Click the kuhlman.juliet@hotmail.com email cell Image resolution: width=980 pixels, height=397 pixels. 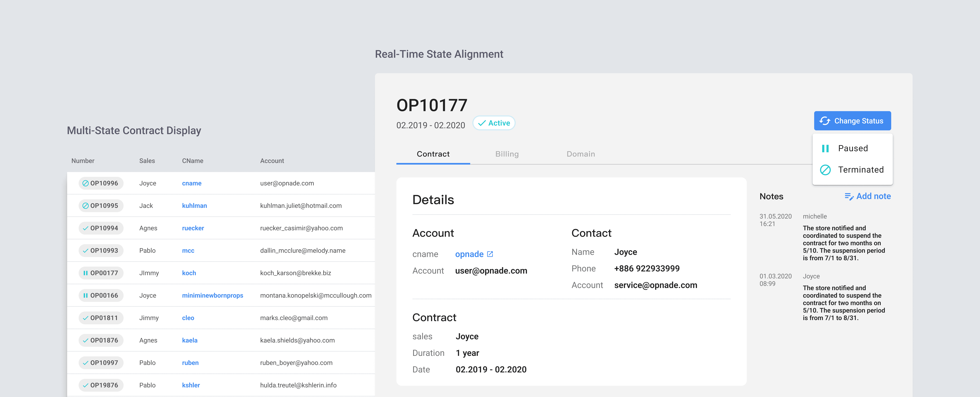pos(301,206)
